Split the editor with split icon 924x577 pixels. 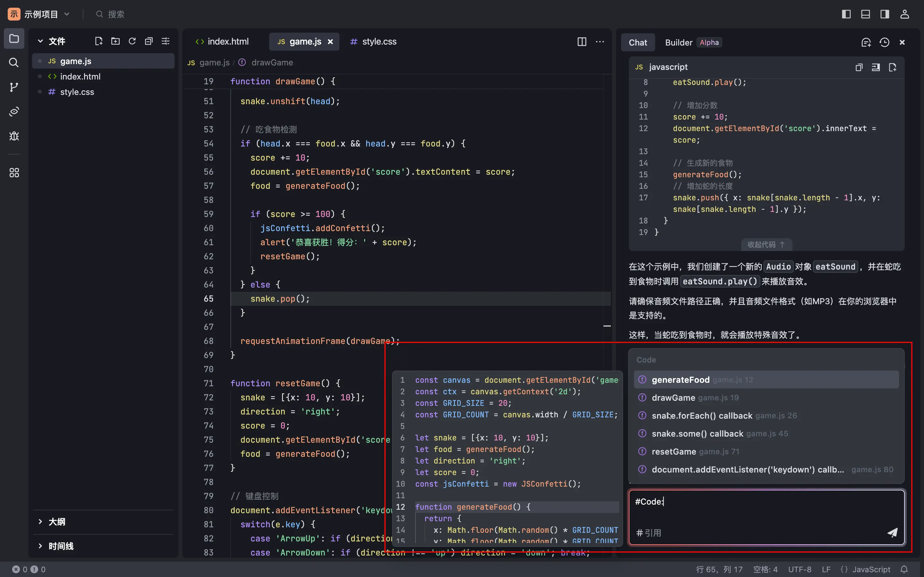point(581,42)
